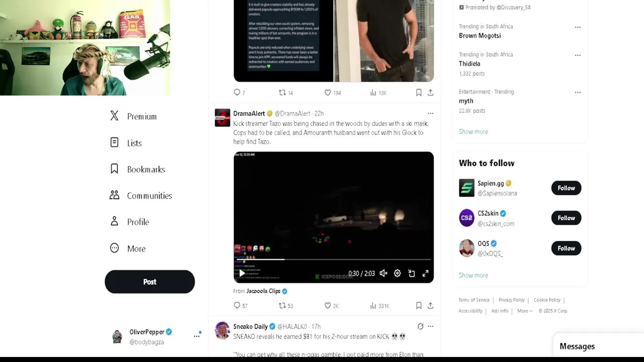Open more options on DramaAlert post
The image size is (644, 362).
[430, 114]
